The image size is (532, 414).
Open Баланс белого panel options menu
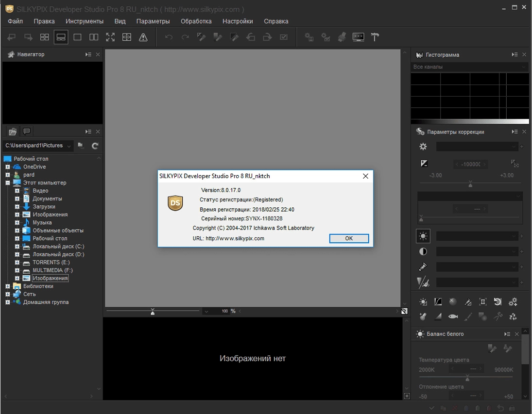tap(507, 334)
